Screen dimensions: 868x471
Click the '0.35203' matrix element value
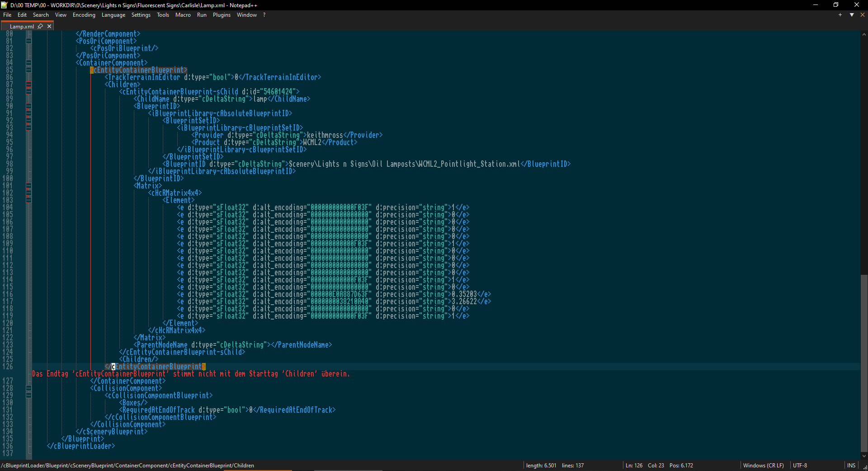pos(464,294)
